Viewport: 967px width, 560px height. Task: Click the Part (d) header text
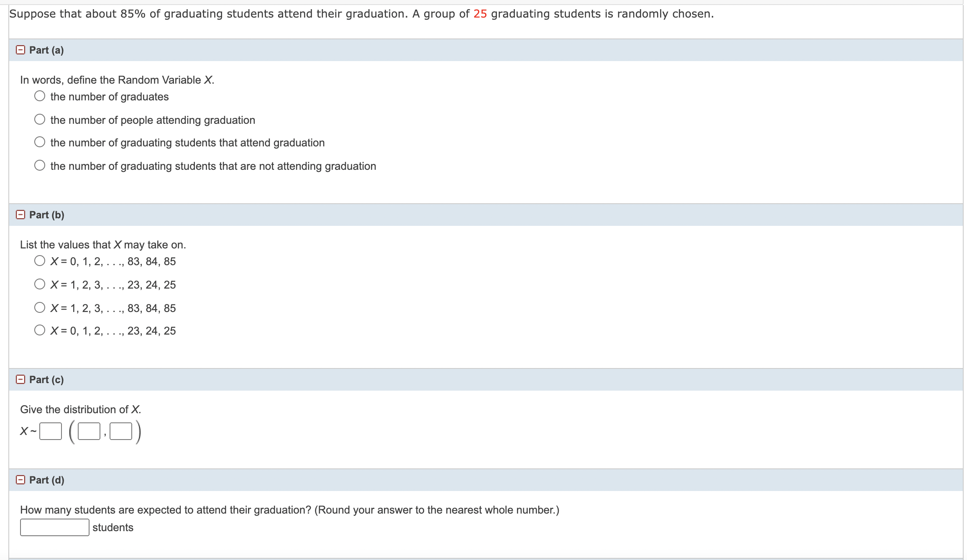tap(46, 480)
